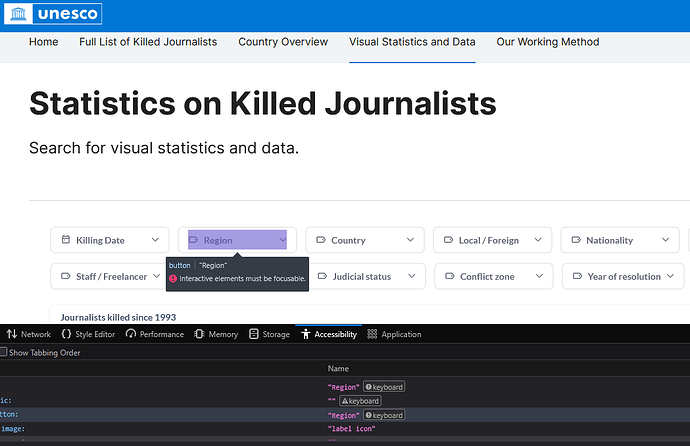Click the label icon in Judicial status filter
The image size is (690, 446).
(322, 276)
